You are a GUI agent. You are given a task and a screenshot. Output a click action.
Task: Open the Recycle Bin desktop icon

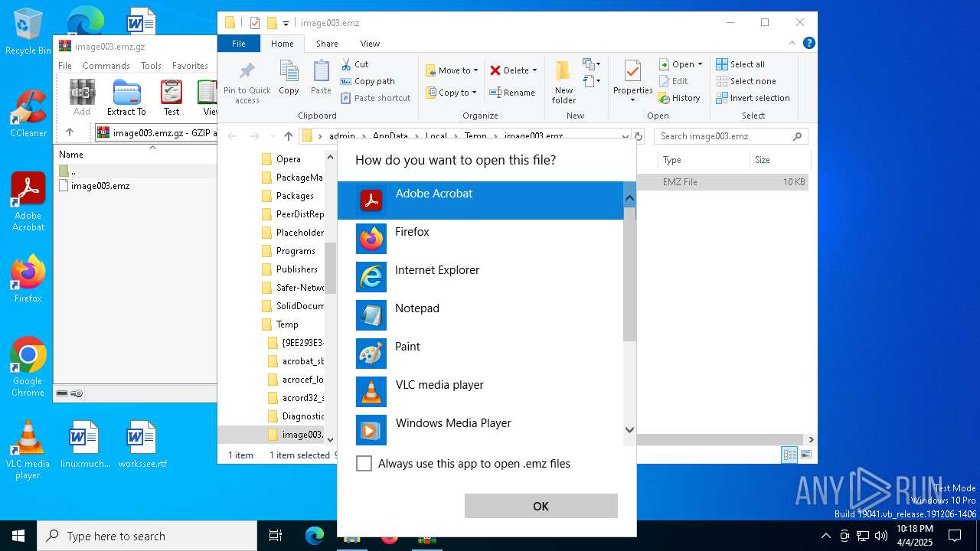tap(28, 31)
